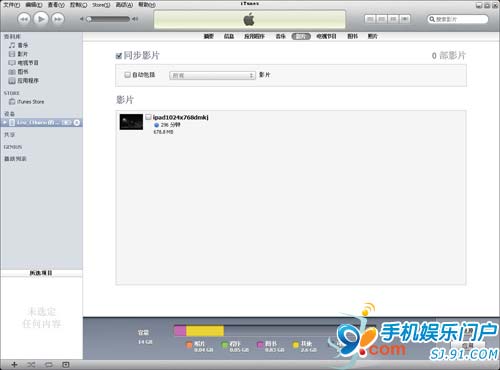Open the 信息 device tab
Screen dimensions: 500x370
tap(229, 36)
